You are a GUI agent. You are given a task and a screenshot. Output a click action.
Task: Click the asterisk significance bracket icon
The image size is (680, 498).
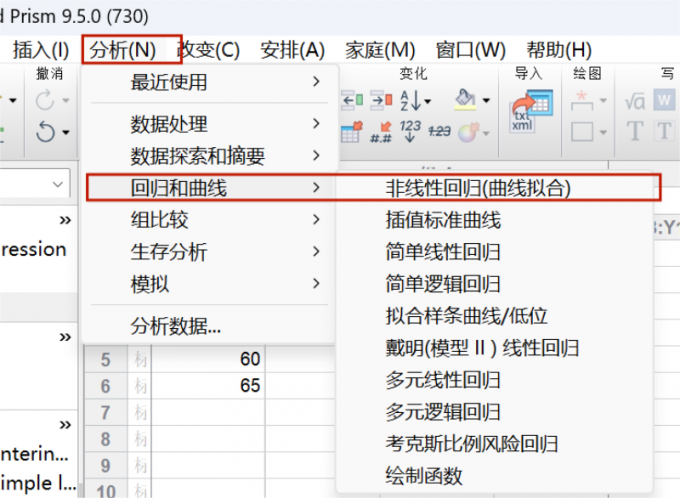(582, 100)
